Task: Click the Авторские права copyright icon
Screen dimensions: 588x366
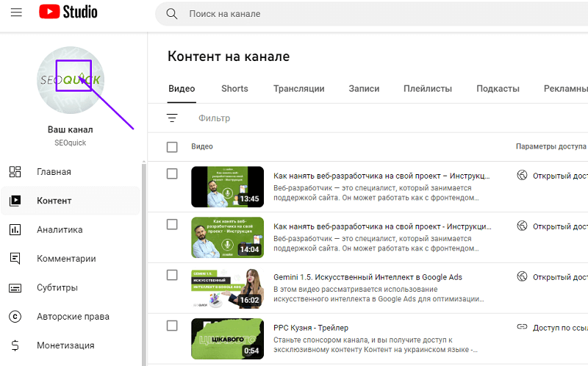Action: 15,317
